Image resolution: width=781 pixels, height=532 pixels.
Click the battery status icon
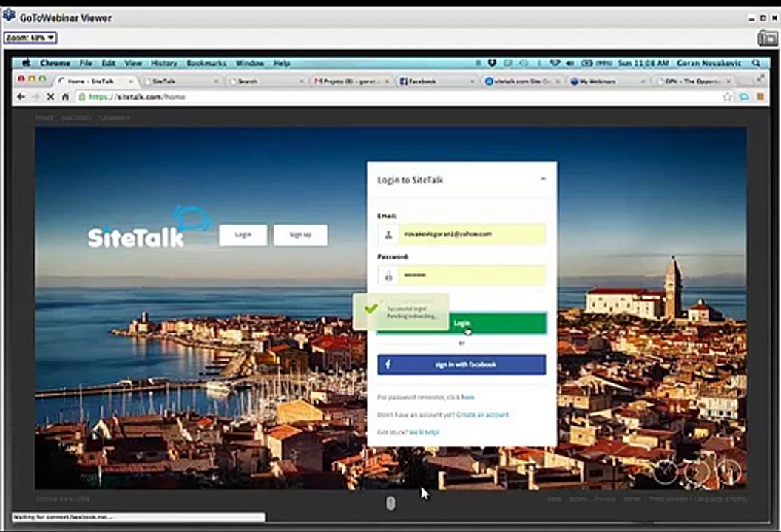pyautogui.click(x=587, y=64)
